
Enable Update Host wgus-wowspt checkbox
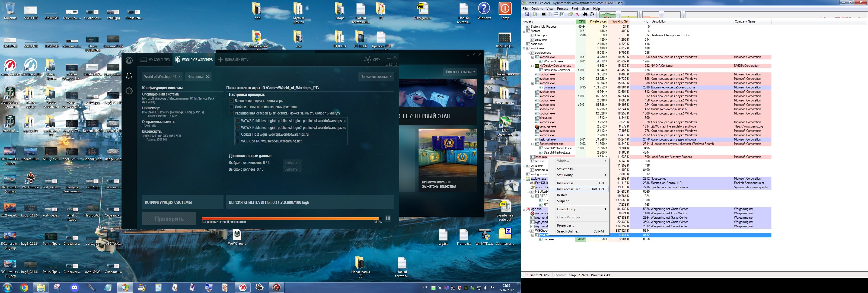point(238,134)
